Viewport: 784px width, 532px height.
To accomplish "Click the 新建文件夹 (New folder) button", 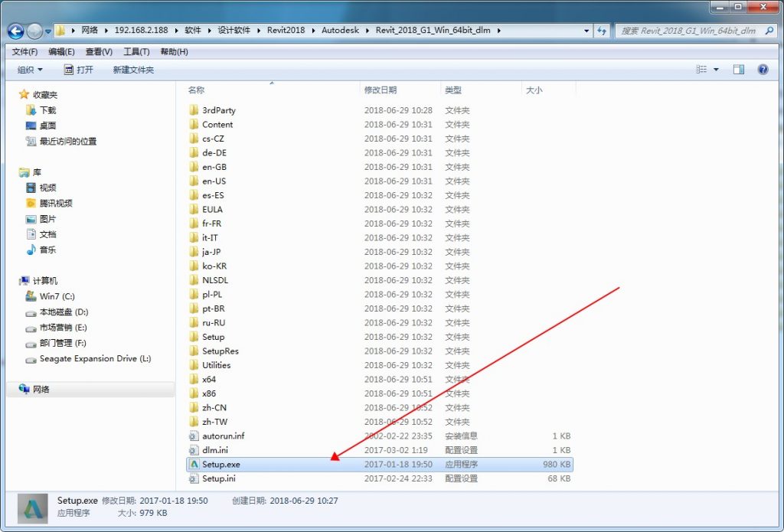I will [x=133, y=70].
